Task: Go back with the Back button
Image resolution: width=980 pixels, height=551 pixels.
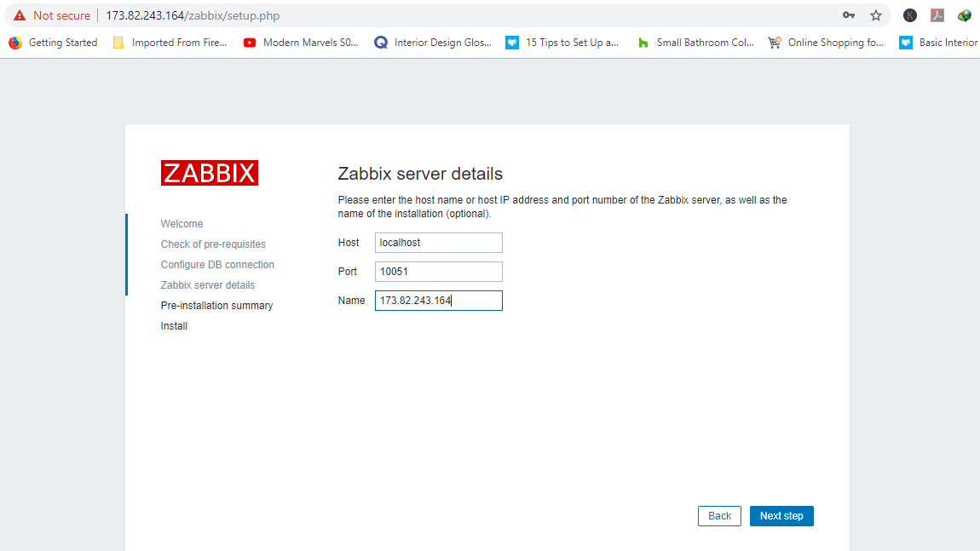Action: (x=719, y=516)
